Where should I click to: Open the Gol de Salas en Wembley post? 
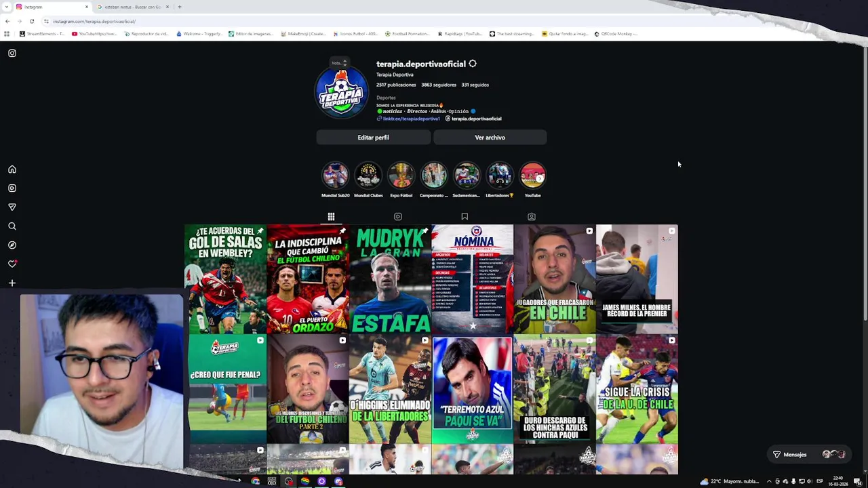226,279
